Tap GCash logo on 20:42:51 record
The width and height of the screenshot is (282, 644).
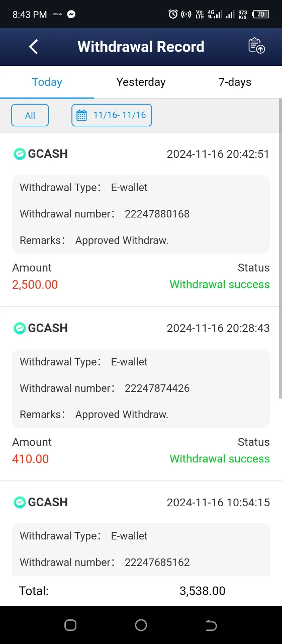pos(20,154)
